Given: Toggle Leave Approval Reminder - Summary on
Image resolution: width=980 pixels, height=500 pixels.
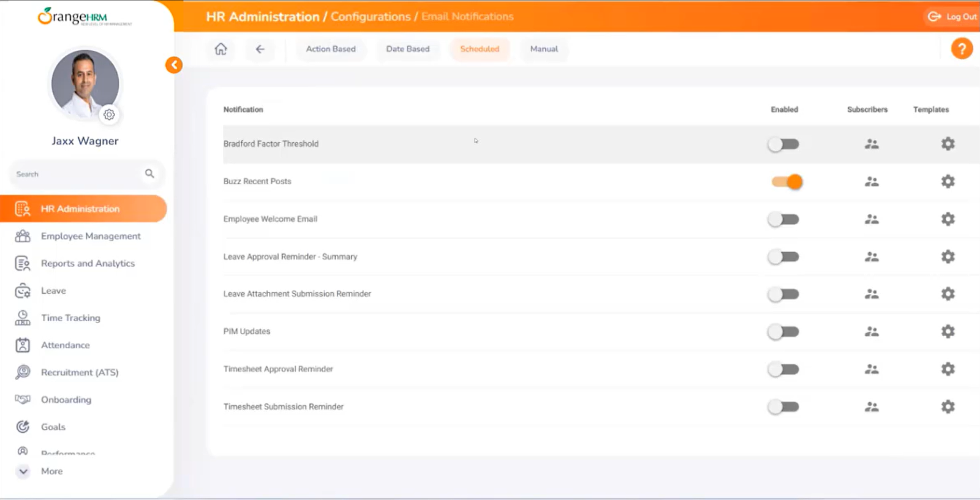Looking at the screenshot, I should tap(784, 257).
